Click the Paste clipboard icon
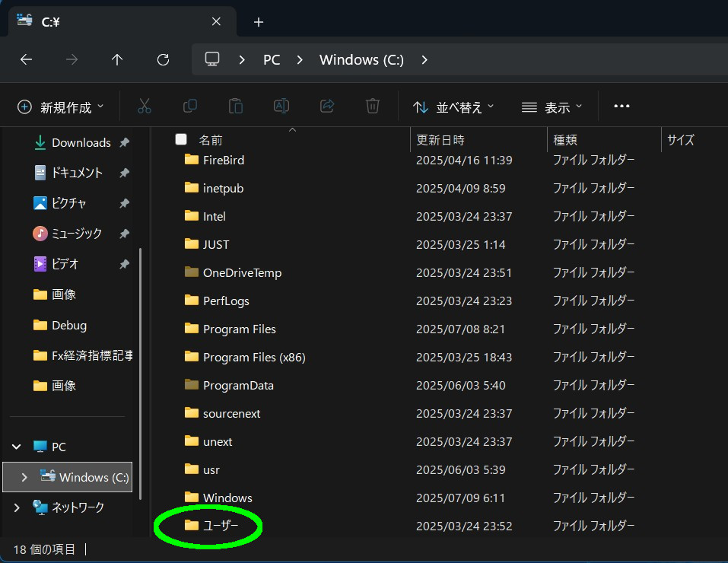 (x=235, y=107)
